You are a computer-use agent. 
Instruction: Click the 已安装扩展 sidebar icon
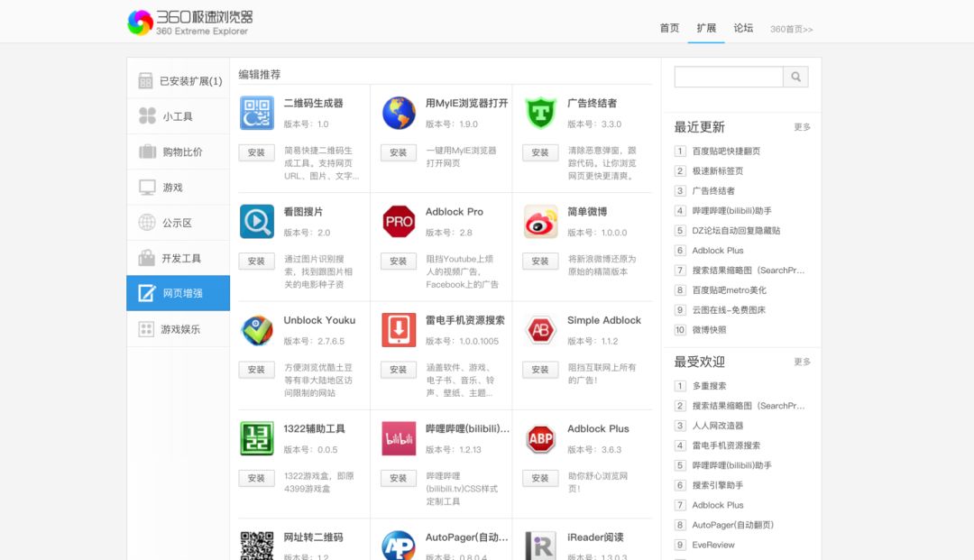(145, 81)
